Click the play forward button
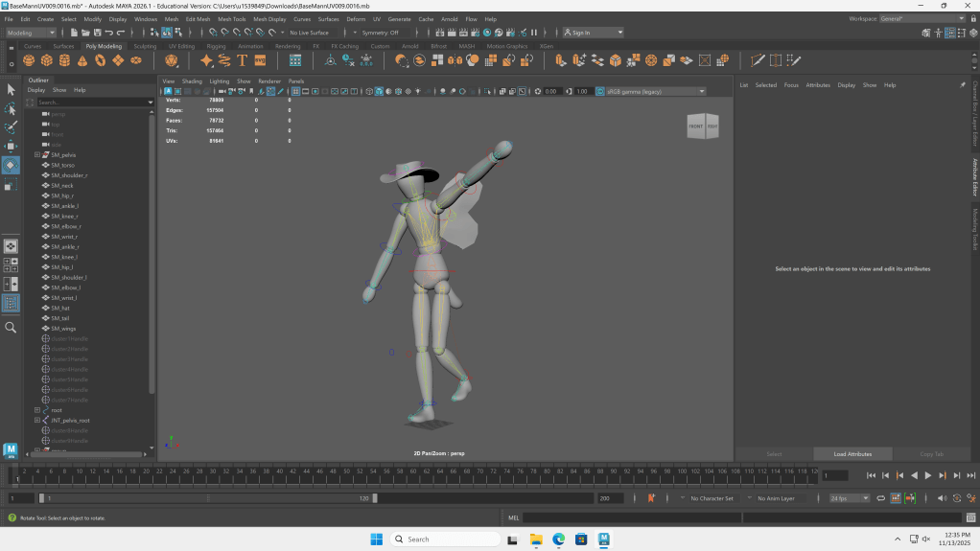Viewport: 980px width, 551px height. click(x=927, y=475)
